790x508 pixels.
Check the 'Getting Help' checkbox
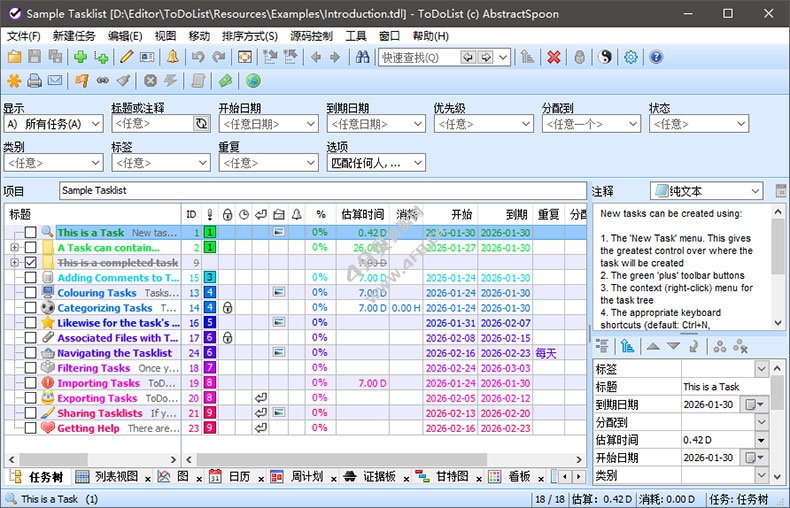31,428
